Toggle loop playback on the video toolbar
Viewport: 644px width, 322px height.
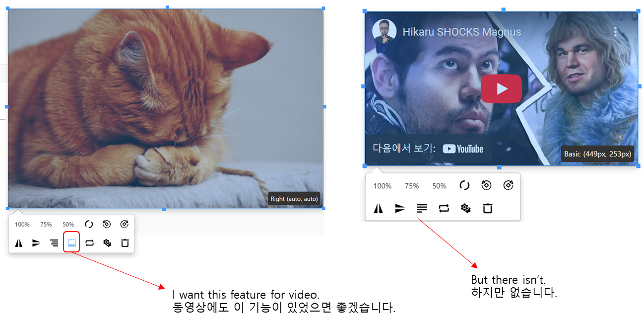(x=444, y=209)
